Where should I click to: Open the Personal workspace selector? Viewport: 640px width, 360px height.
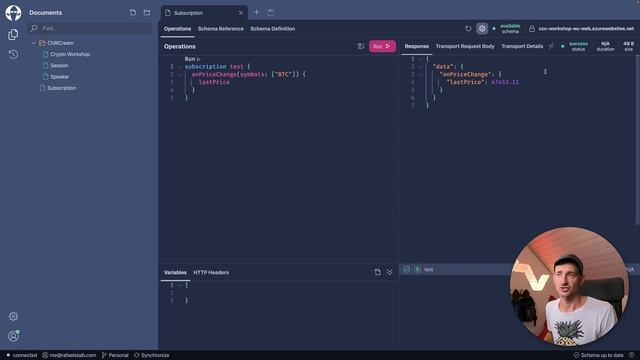[x=115, y=355]
